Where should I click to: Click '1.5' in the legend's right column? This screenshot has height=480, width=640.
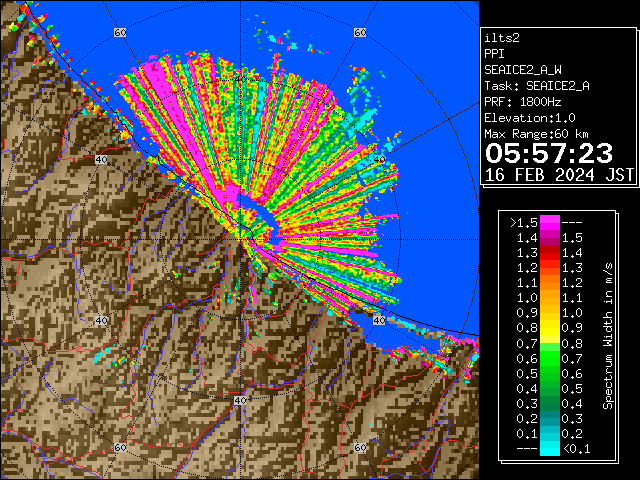coord(572,238)
